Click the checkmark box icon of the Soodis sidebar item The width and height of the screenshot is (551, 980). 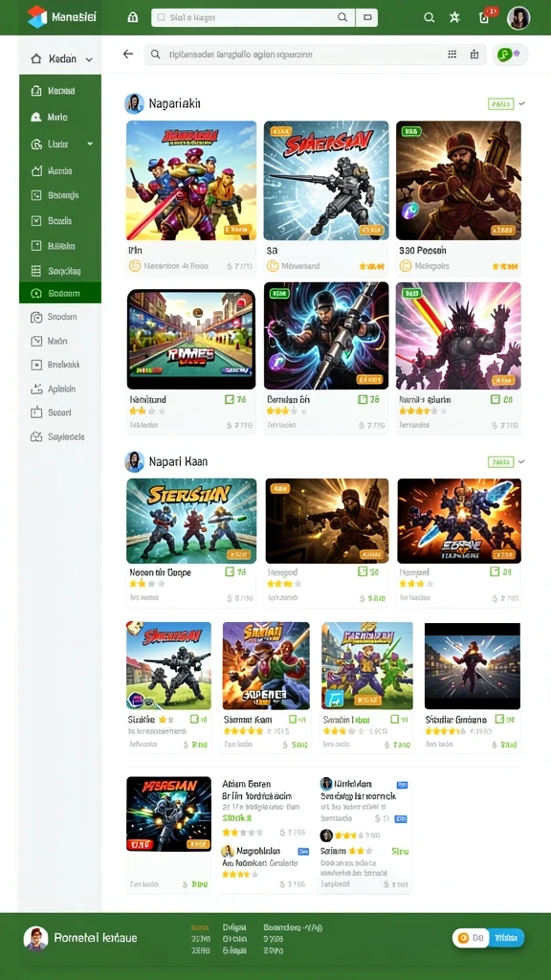[36, 221]
